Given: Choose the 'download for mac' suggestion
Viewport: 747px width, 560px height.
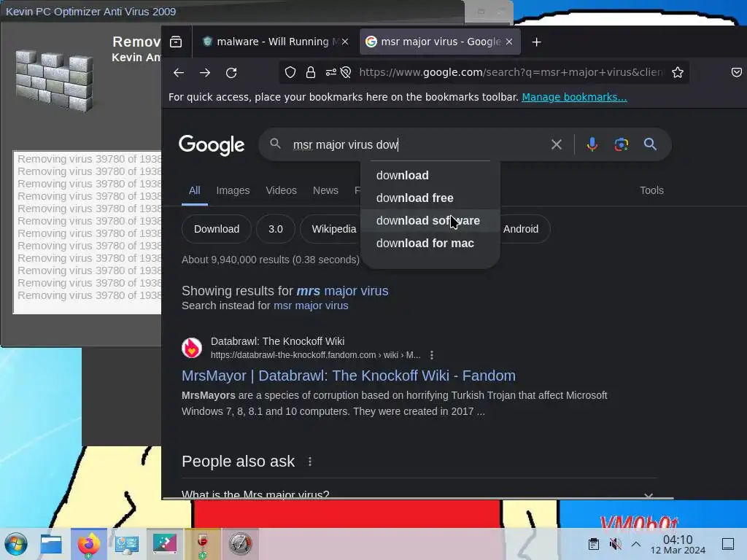Looking at the screenshot, I should tap(430, 243).
